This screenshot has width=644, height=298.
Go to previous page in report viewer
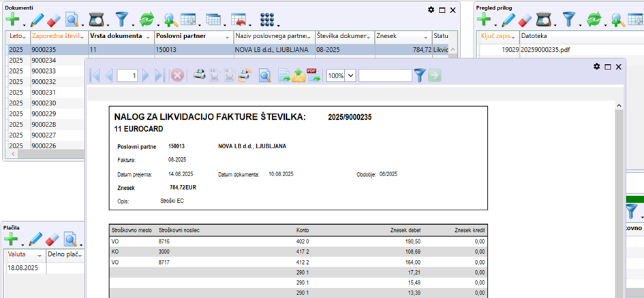tap(109, 76)
